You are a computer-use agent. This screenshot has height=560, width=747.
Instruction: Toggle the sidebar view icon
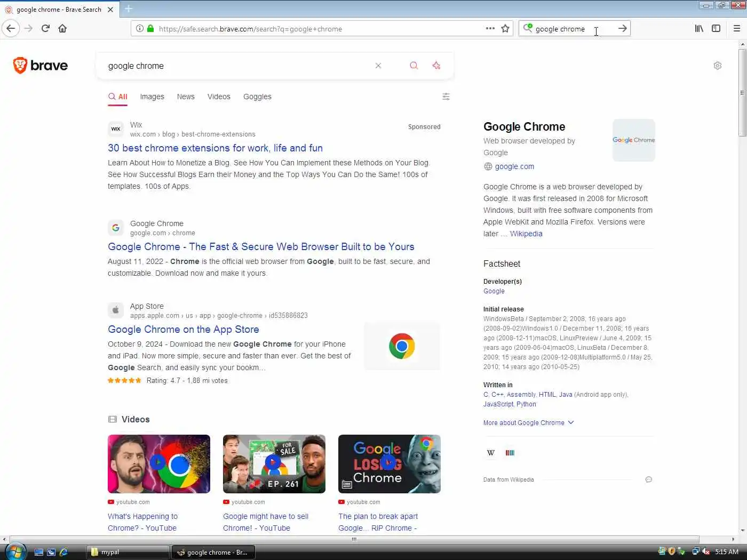716,28
